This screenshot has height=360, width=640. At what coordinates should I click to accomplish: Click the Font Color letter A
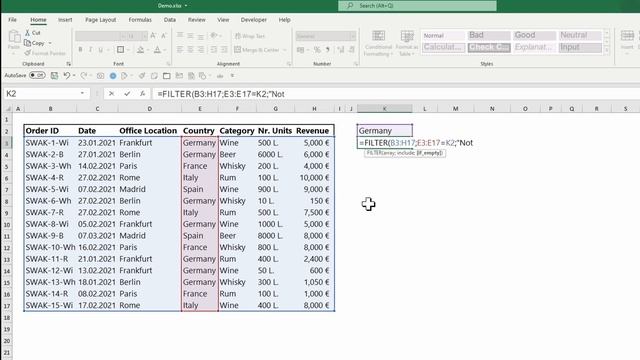[157, 50]
